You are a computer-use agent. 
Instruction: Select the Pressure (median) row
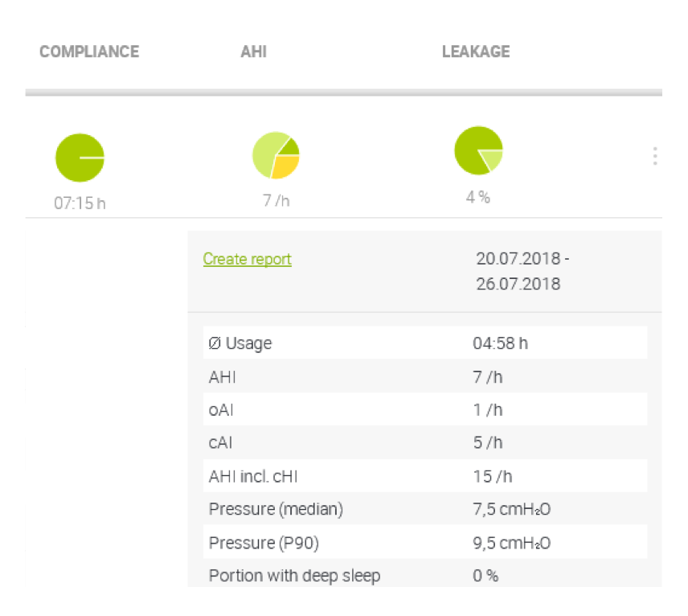click(424, 509)
